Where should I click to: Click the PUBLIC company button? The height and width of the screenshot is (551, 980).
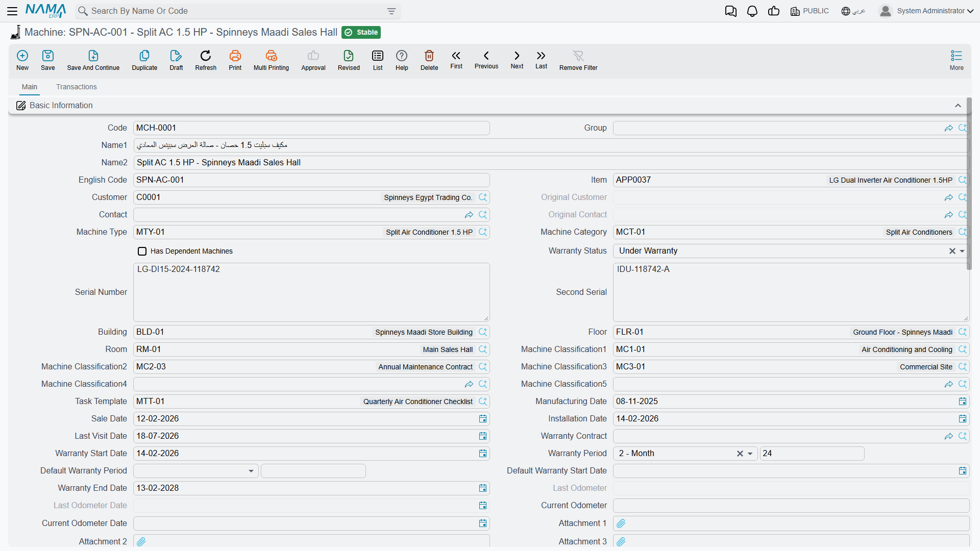click(810, 11)
